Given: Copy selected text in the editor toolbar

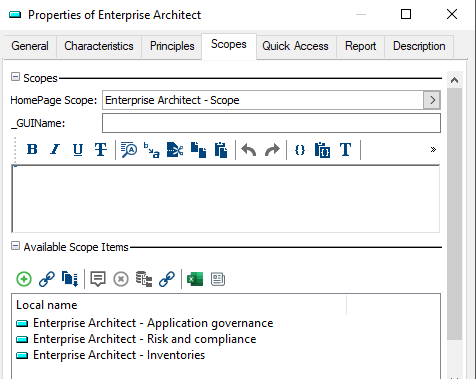Looking at the screenshot, I should point(198,150).
